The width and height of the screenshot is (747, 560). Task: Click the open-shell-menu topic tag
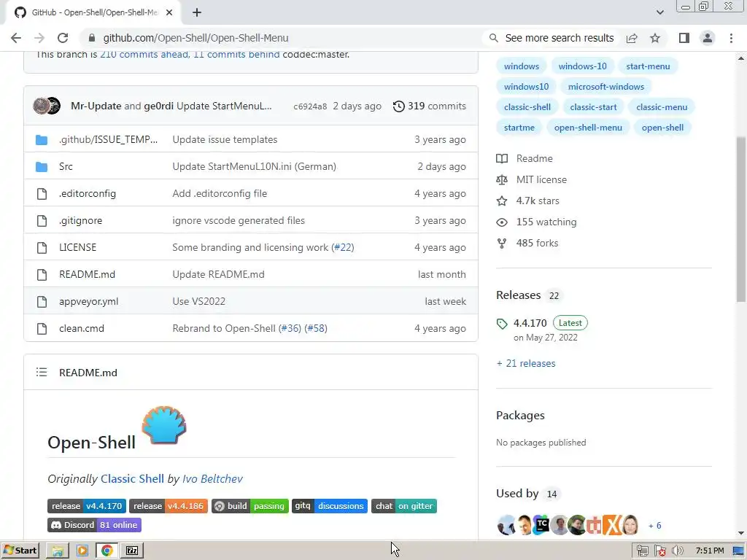[588, 128]
